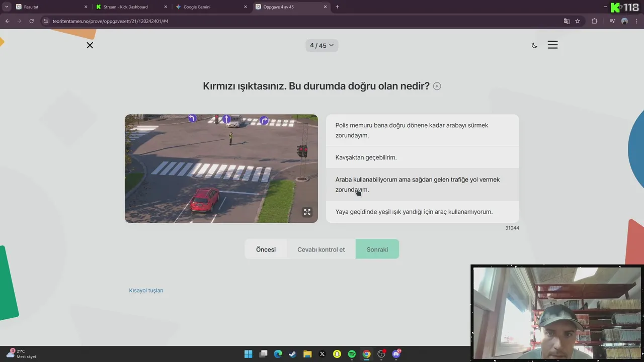The image size is (644, 362).
Task: Open File Explorer from taskbar
Action: [307, 354]
